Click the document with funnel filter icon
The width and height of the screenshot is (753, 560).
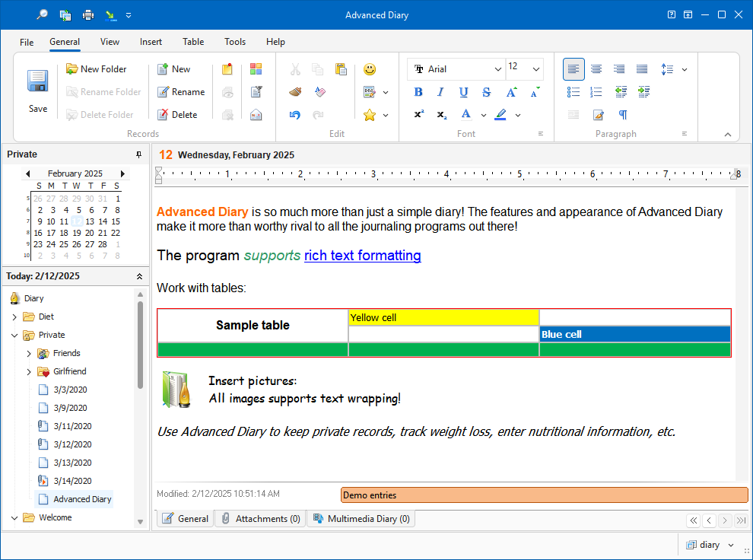(x=256, y=92)
